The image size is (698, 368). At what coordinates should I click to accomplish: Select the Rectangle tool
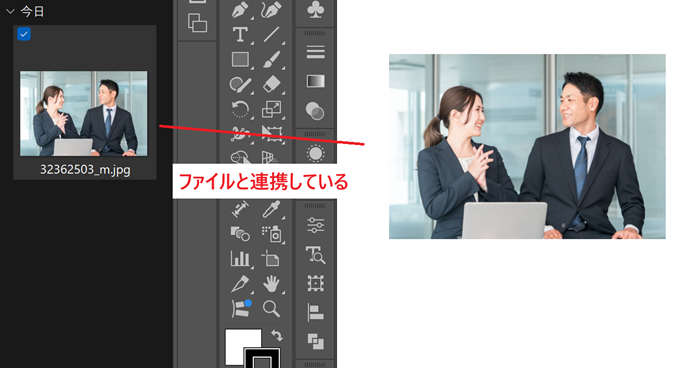tap(240, 59)
